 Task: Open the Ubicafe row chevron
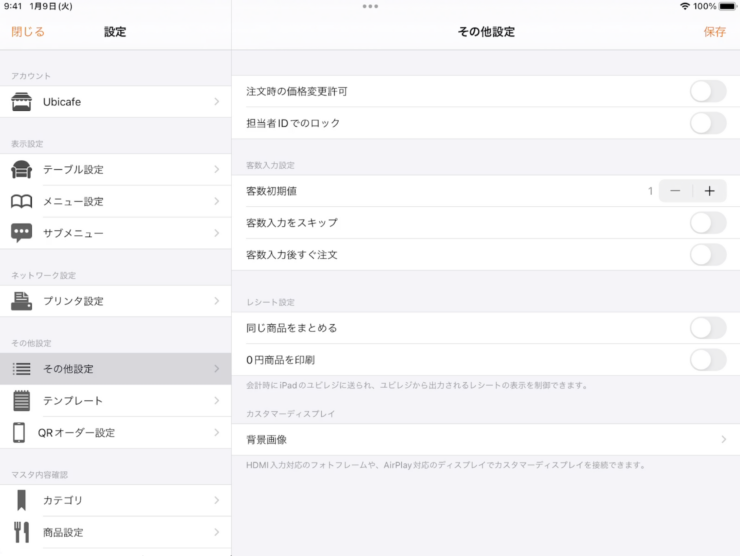(x=217, y=102)
